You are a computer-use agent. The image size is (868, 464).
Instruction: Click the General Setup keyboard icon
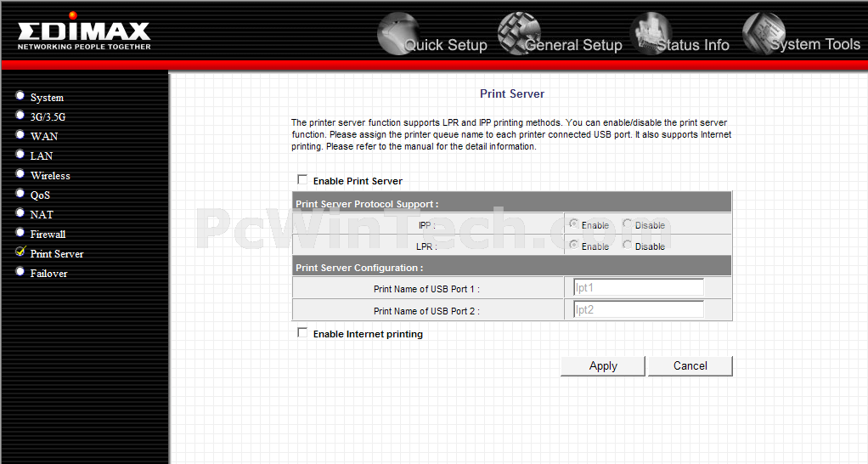point(518,33)
